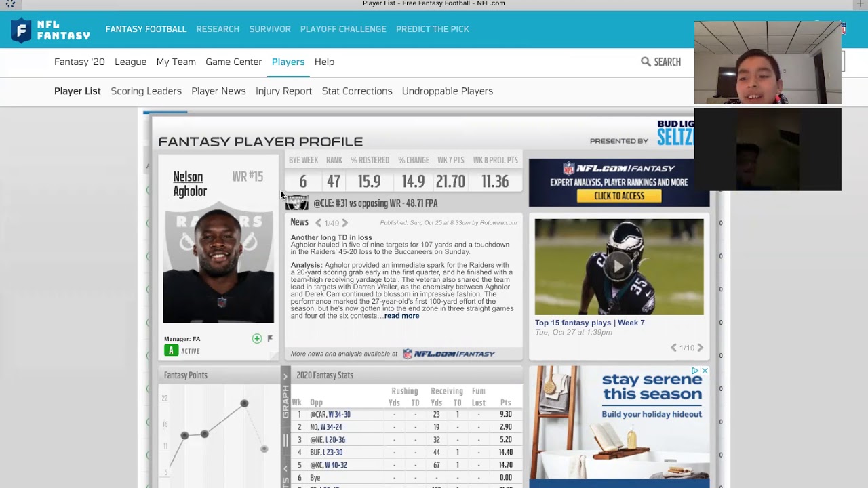Click Nelson Agholor player name

[189, 184]
